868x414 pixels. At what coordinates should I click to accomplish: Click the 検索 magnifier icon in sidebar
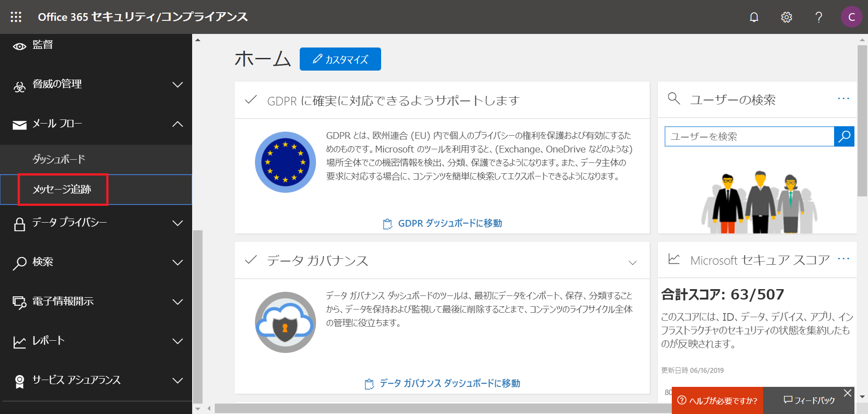click(19, 263)
